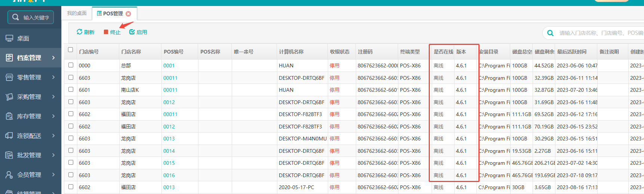644x194 pixels.
Task: Open 零售管理 in the sidebar
Action: click(x=31, y=77)
